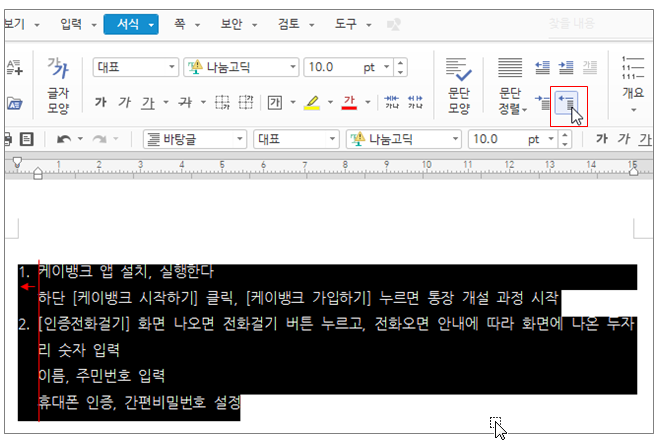Viewport: 661px width, 441px height.
Task: Click text '휴대폰 인증, 간편비밀번호 설정'
Action: click(x=139, y=402)
